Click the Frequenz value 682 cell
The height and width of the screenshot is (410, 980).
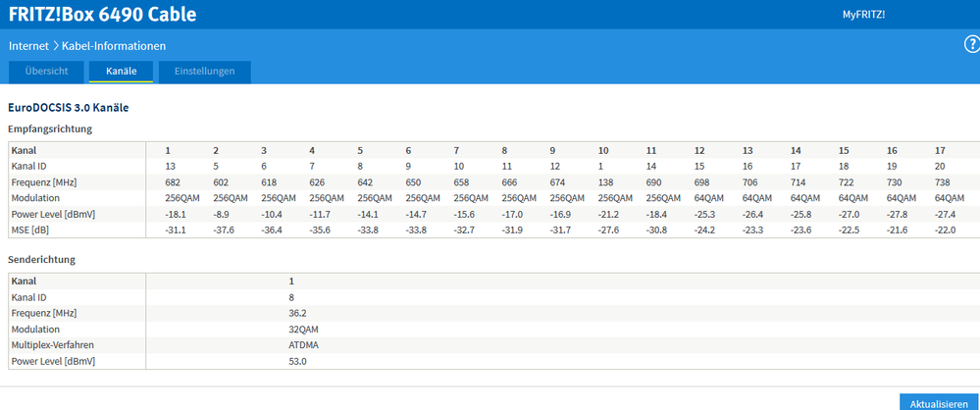pos(174,182)
